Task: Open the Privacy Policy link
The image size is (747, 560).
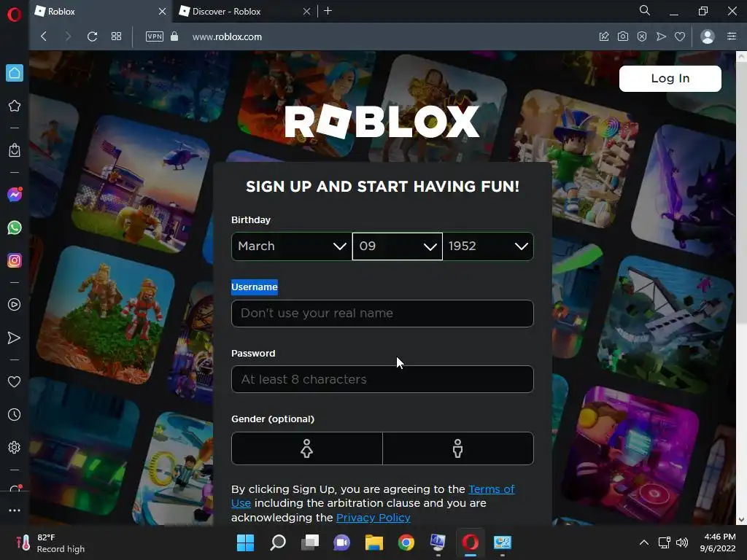Action: point(373,518)
